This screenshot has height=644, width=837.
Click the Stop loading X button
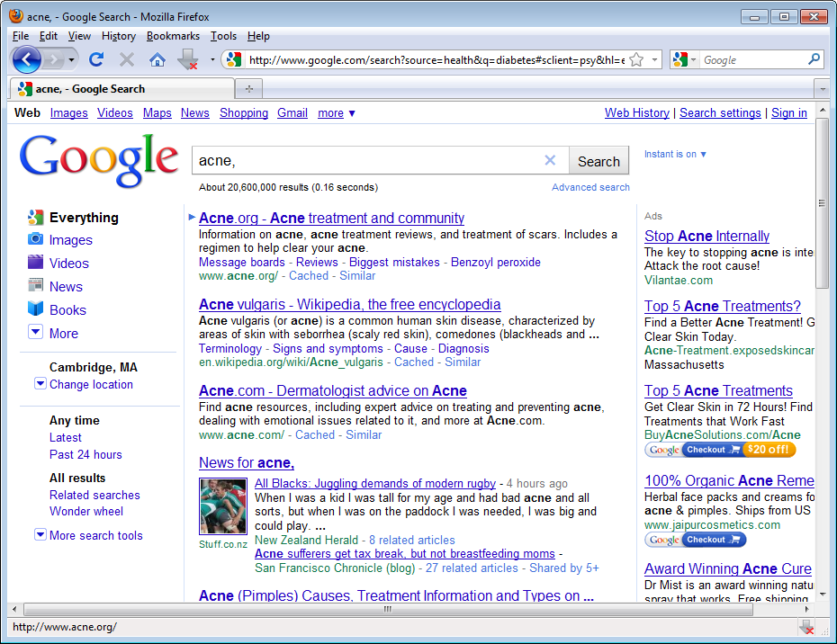(127, 59)
